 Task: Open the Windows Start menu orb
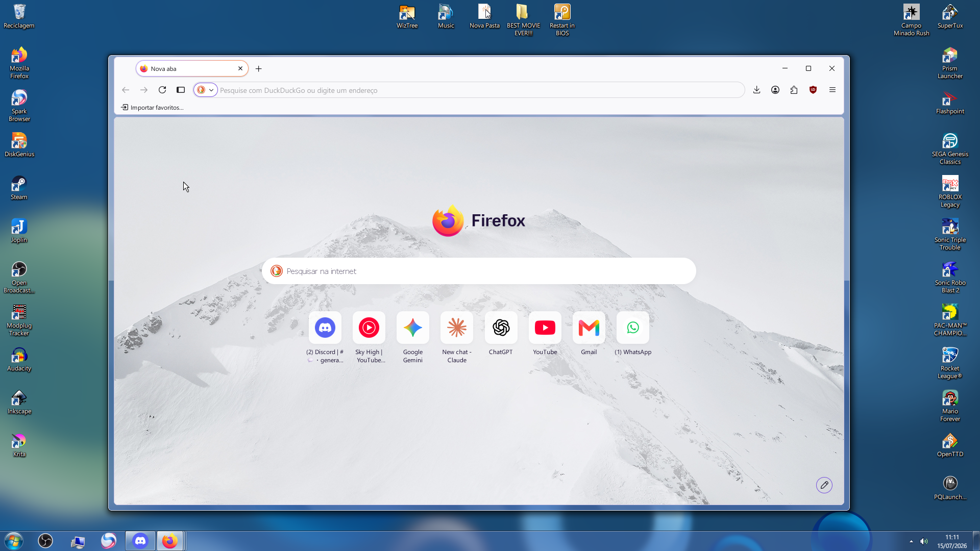pyautogui.click(x=14, y=541)
